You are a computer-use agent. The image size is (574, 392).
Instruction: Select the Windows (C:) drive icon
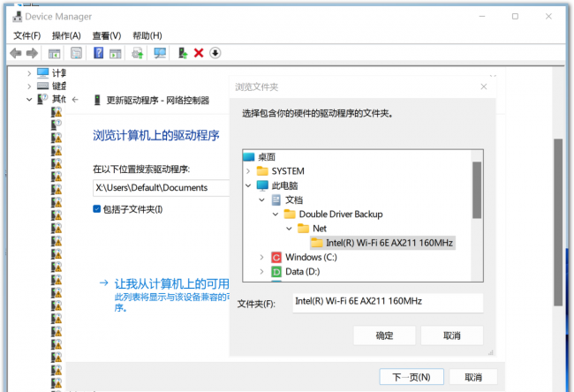(276, 257)
